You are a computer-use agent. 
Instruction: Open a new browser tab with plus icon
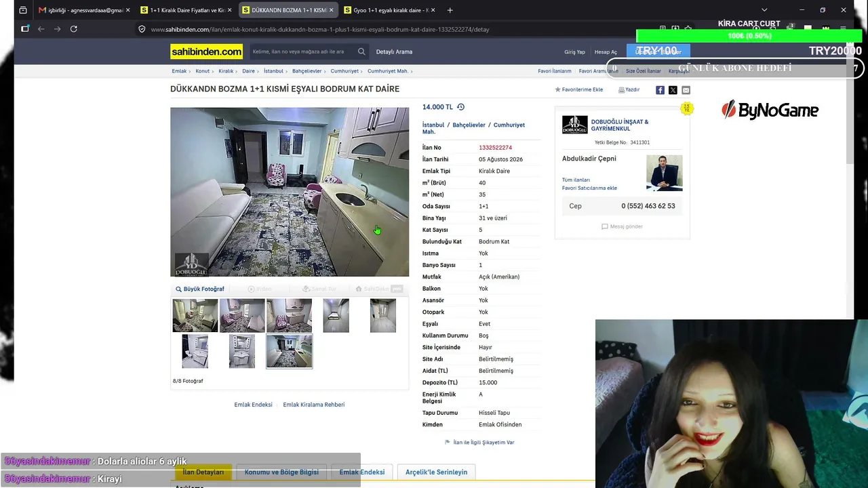450,10
